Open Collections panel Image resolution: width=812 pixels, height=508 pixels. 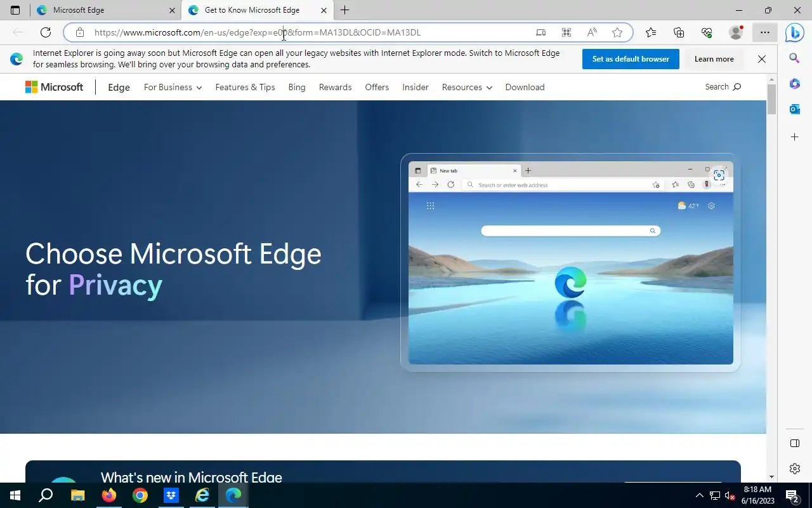[x=679, y=32]
